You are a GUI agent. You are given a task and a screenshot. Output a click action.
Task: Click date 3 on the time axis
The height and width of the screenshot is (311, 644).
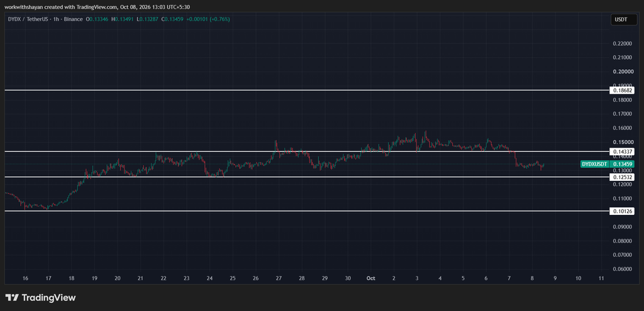coord(417,278)
